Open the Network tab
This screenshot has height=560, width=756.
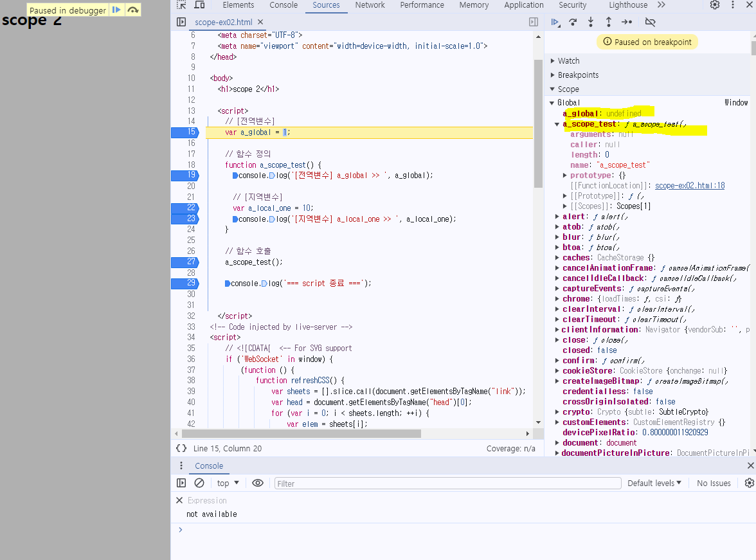[370, 5]
